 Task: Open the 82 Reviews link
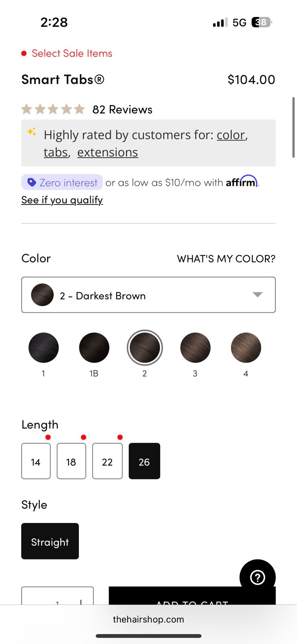click(x=122, y=109)
